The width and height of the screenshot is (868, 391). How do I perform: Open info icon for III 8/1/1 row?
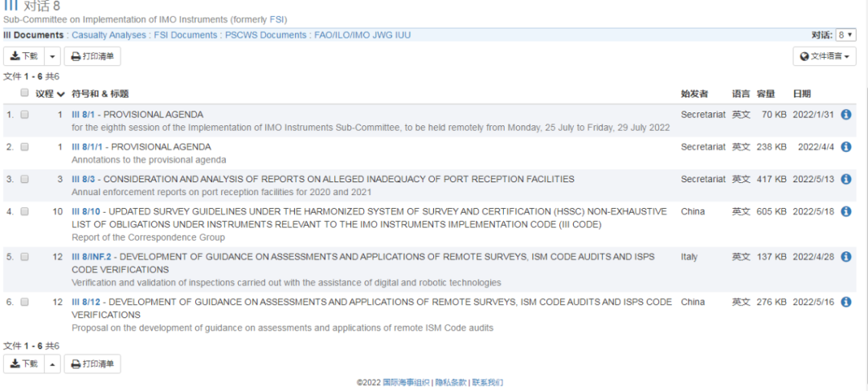point(845,147)
